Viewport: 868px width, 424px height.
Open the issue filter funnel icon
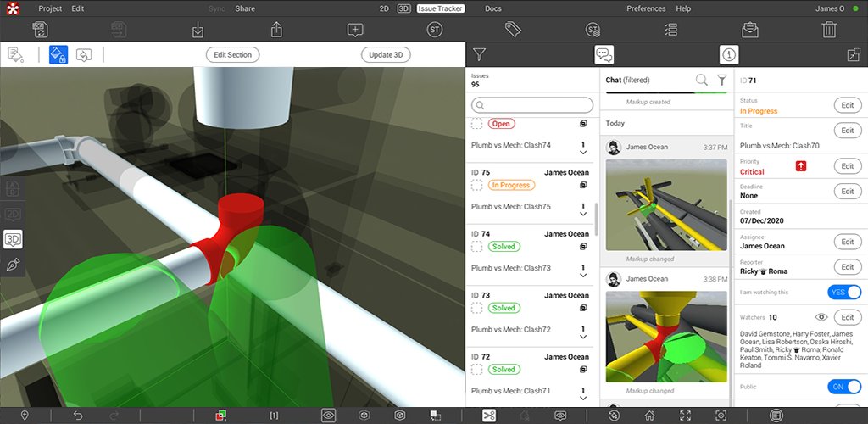pyautogui.click(x=479, y=55)
